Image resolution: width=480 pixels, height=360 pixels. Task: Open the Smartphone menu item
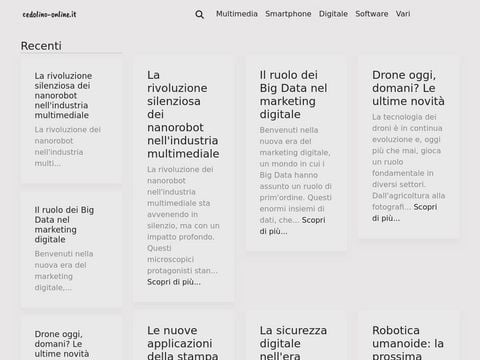tap(288, 14)
